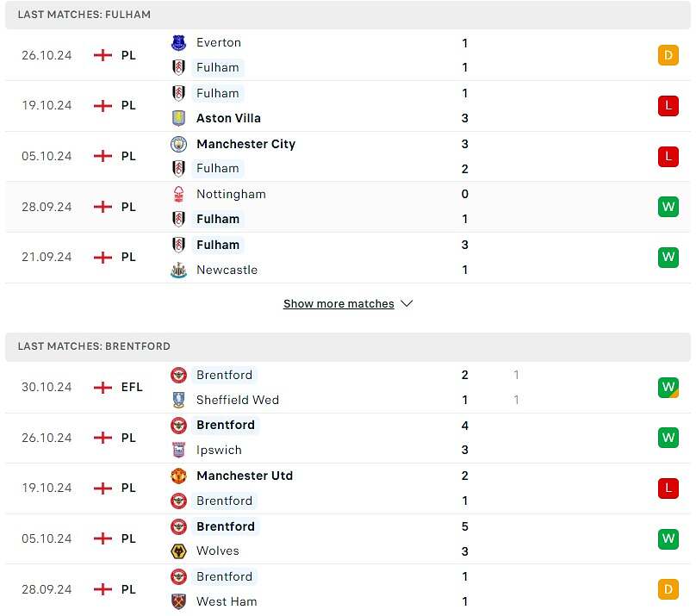The height and width of the screenshot is (616, 696).
Task: Click the Nottingham Forest crest icon
Action: [178, 194]
